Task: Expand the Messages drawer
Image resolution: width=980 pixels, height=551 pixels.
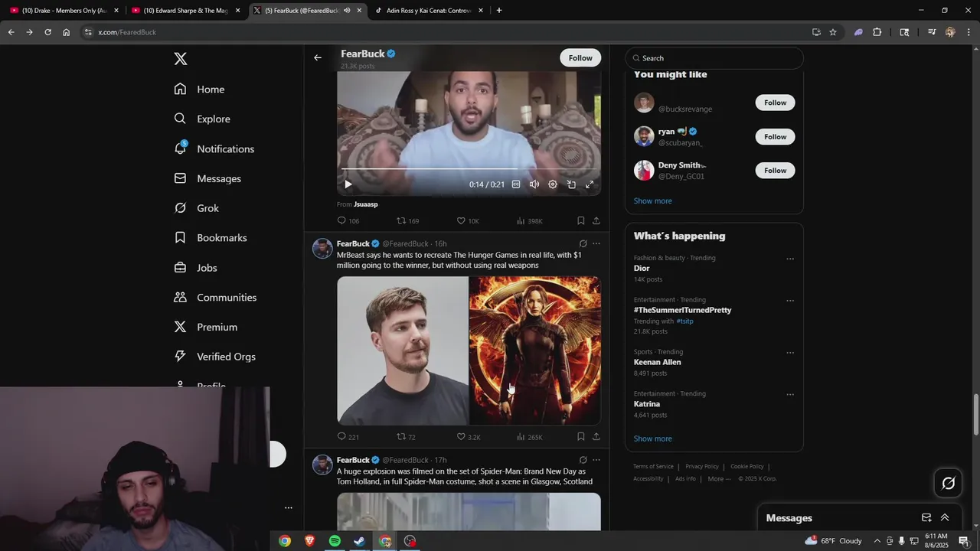Action: [945, 518]
